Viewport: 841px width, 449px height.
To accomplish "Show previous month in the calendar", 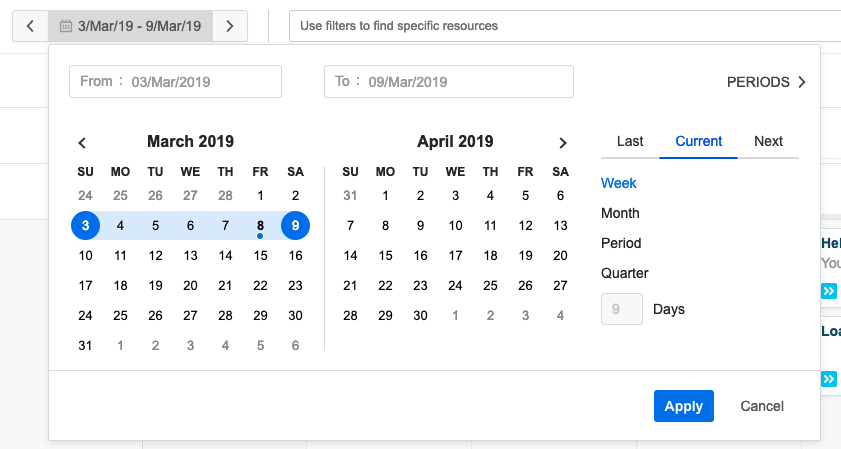I will (83, 143).
